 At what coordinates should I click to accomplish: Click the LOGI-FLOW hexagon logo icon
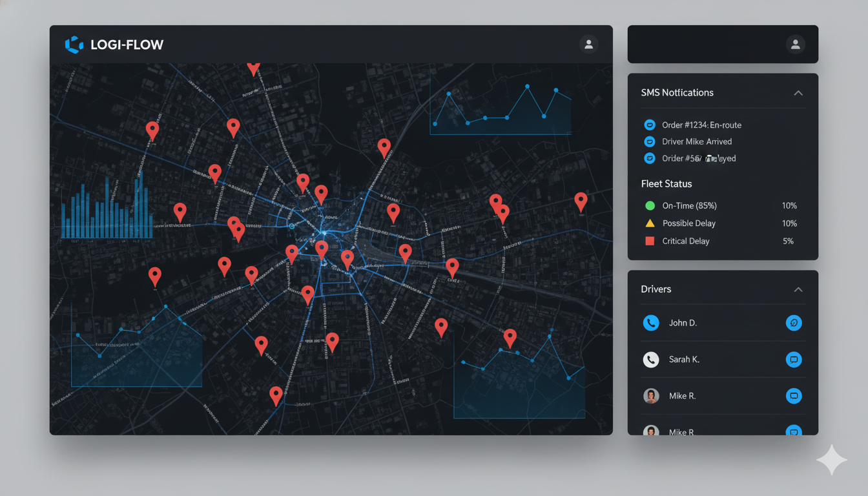click(73, 45)
